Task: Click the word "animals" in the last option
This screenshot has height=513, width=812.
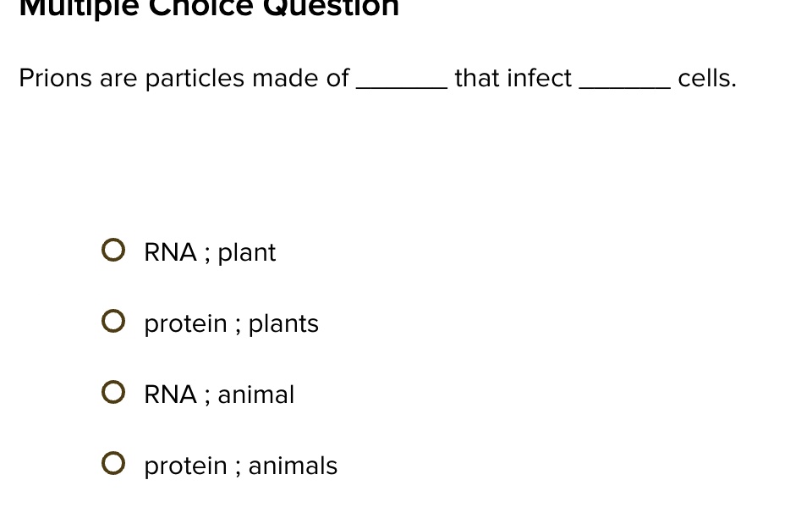Action: pyautogui.click(x=294, y=466)
